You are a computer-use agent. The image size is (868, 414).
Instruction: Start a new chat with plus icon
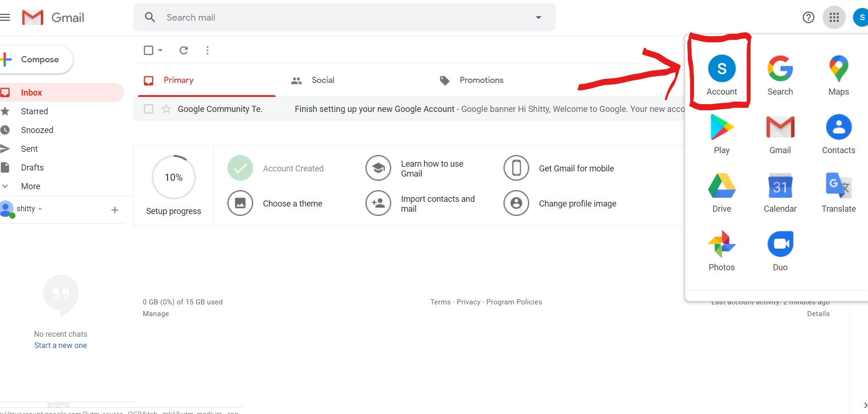pyautogui.click(x=115, y=210)
